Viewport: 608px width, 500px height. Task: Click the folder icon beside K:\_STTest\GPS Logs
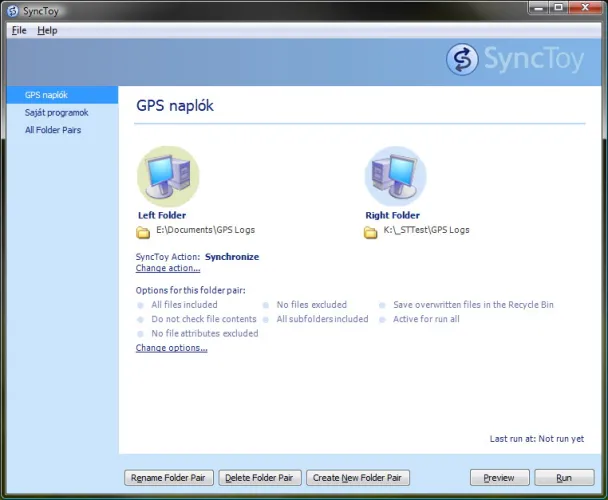tap(370, 232)
